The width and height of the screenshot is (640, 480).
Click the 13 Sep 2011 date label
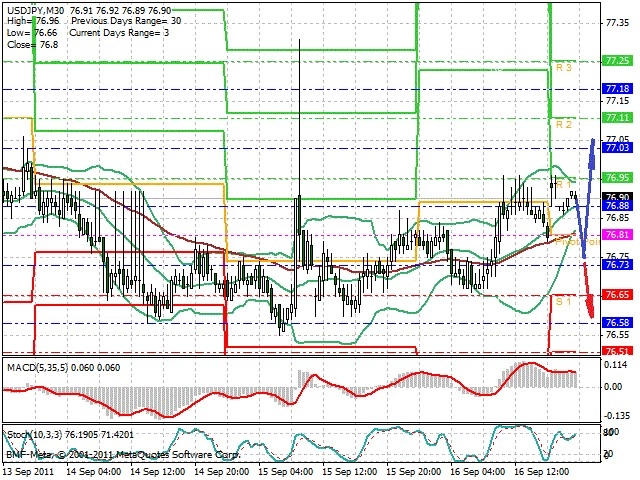28,470
